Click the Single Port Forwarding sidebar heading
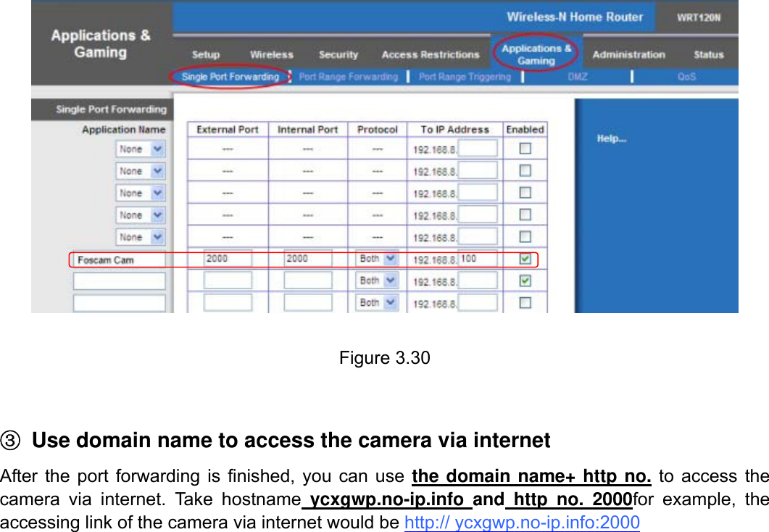Viewport: 769px width, 532px height. 111,109
